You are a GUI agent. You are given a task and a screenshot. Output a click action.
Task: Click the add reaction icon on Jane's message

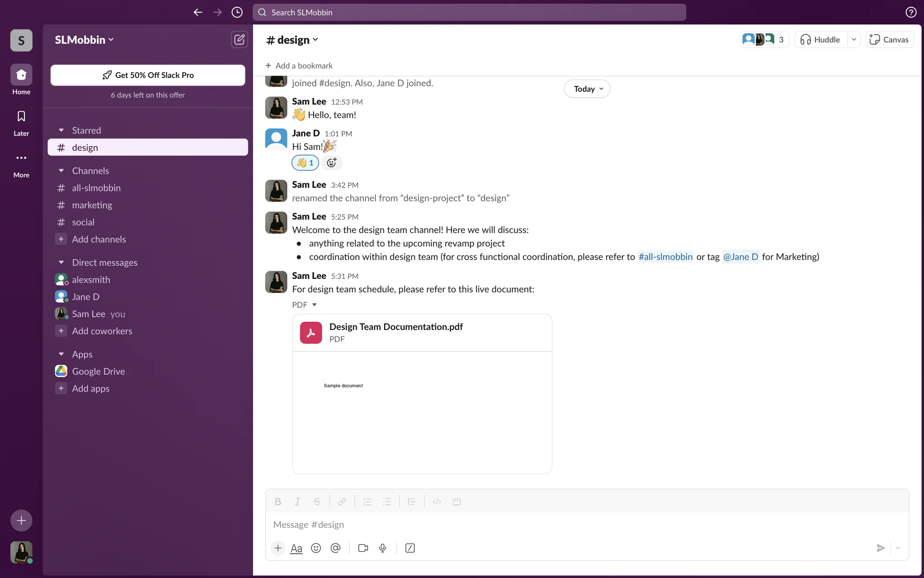pos(332,163)
